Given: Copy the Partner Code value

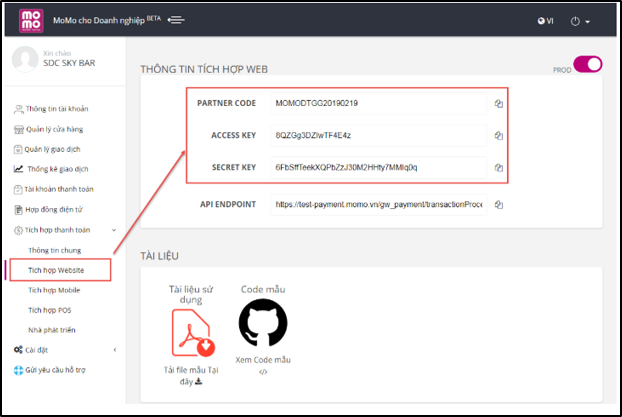Looking at the screenshot, I should pos(499,104).
